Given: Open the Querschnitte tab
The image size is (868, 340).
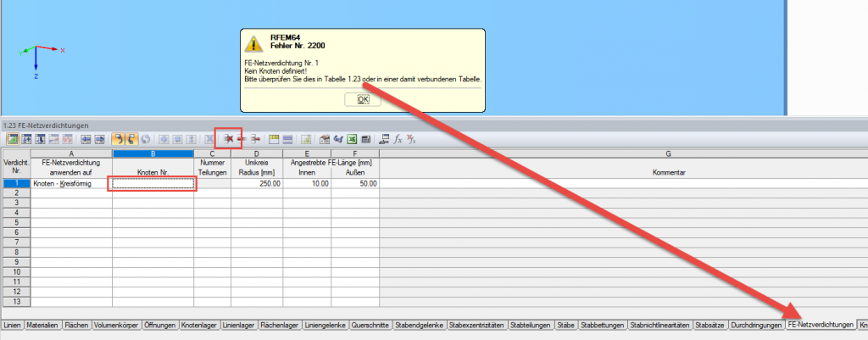Looking at the screenshot, I should [370, 325].
